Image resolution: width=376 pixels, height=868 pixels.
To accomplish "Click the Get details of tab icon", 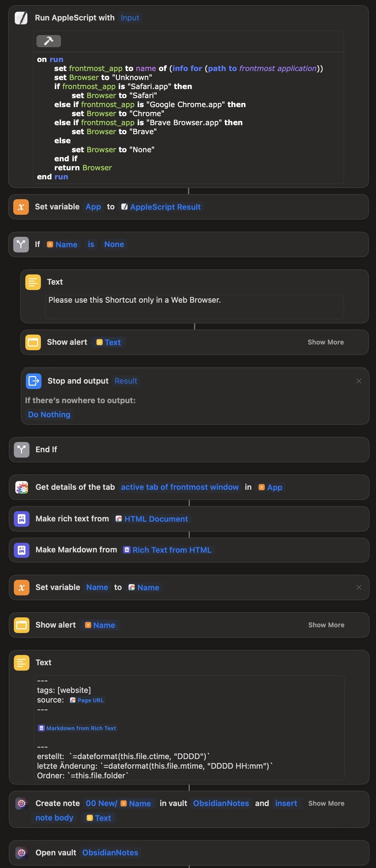I will [22, 487].
